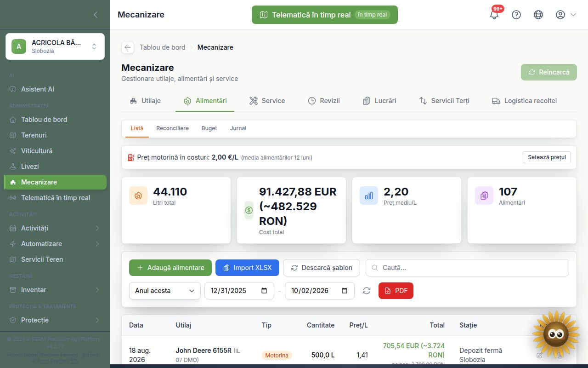
Task: Open Terenuri in the sidebar
Action: tap(55, 135)
